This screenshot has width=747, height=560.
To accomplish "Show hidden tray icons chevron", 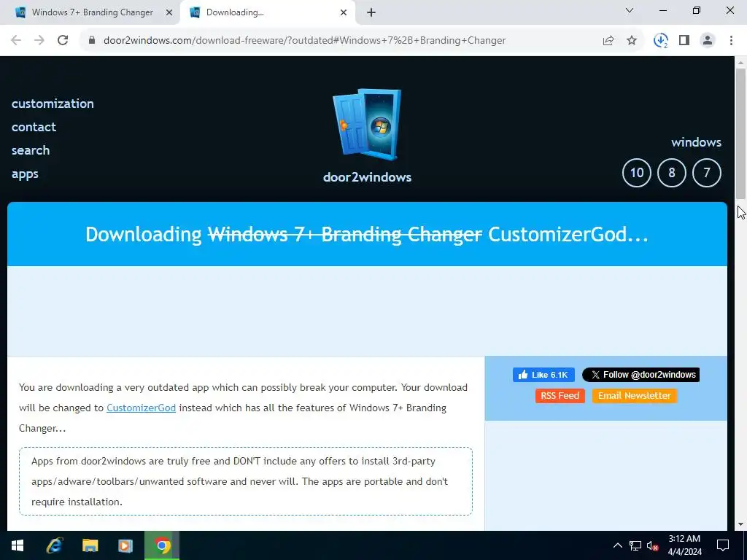I will [x=617, y=545].
